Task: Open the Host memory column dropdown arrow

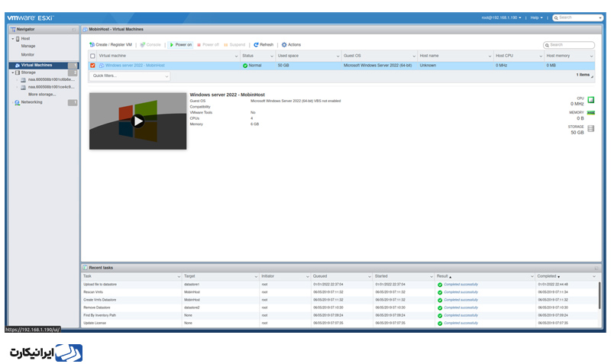Action: pos(591,56)
